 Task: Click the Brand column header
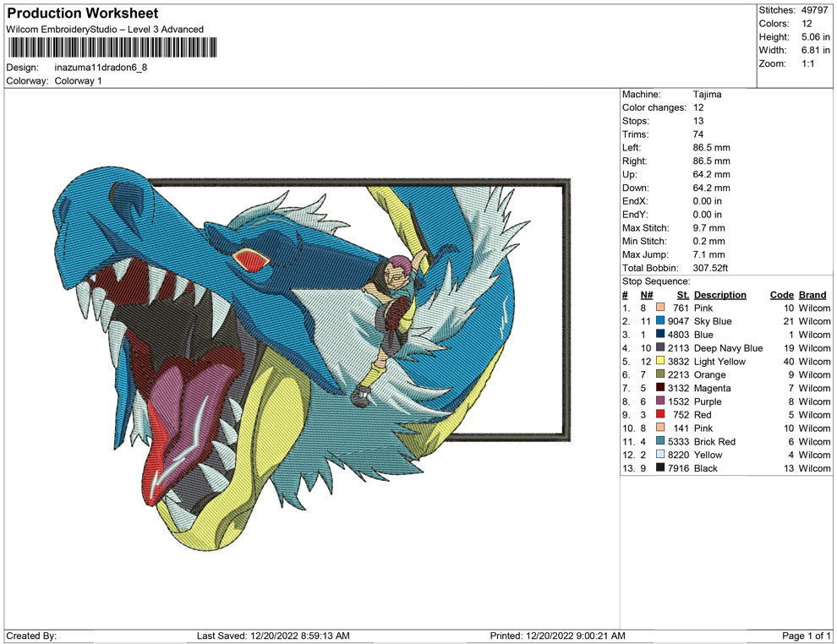(812, 294)
